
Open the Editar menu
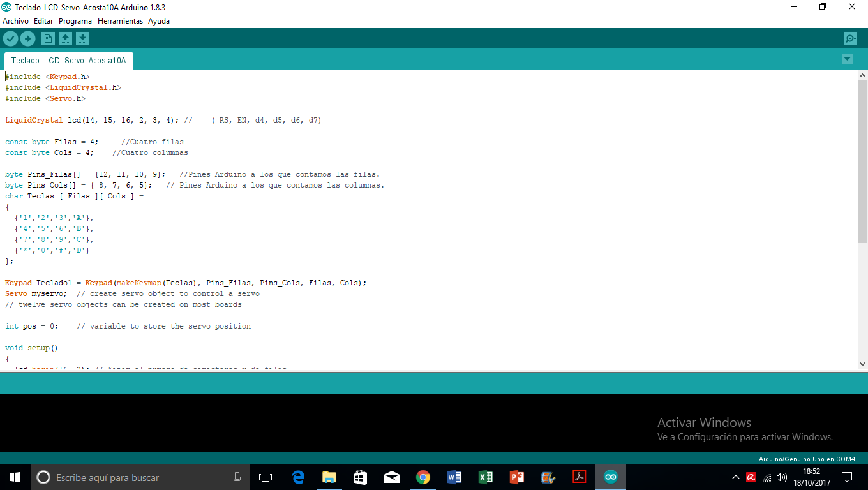point(43,21)
